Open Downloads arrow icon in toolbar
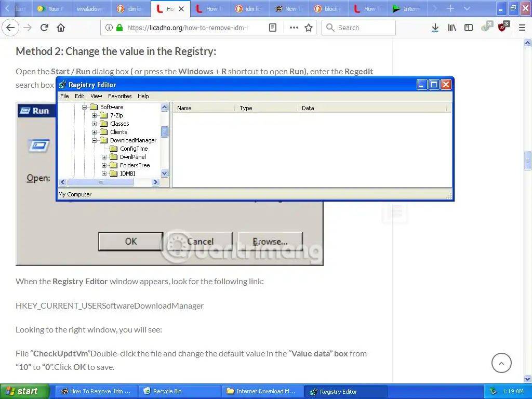 click(x=435, y=28)
